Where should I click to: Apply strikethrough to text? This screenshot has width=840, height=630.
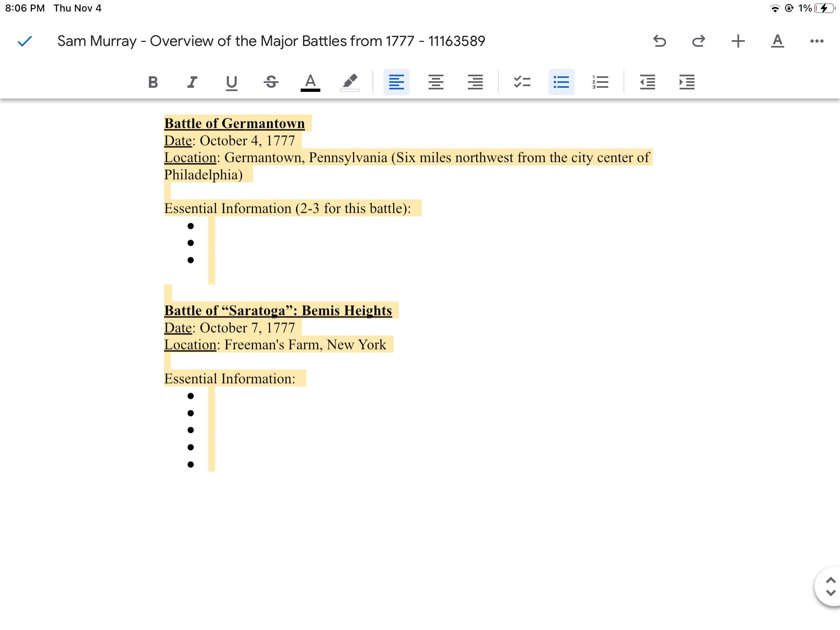point(271,82)
